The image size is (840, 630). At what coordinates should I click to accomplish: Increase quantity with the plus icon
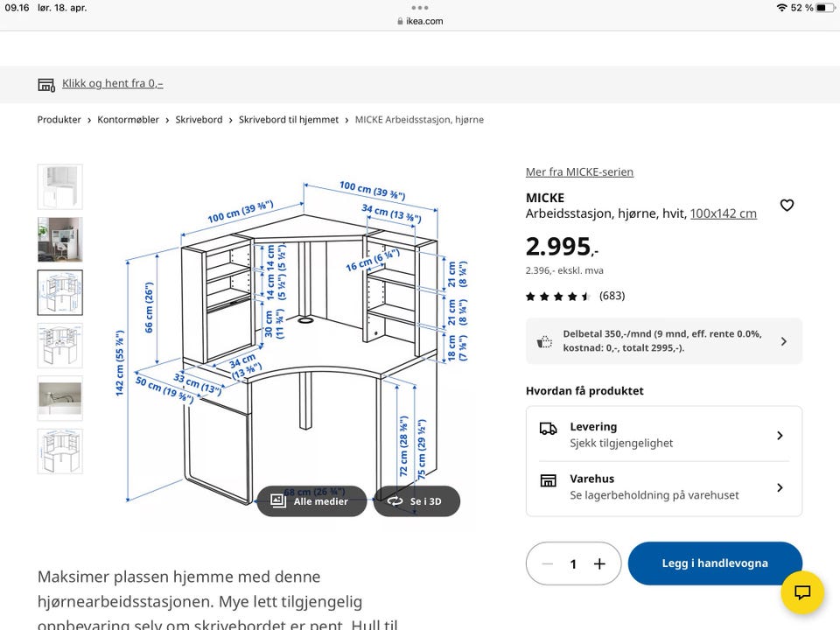pyautogui.click(x=599, y=563)
